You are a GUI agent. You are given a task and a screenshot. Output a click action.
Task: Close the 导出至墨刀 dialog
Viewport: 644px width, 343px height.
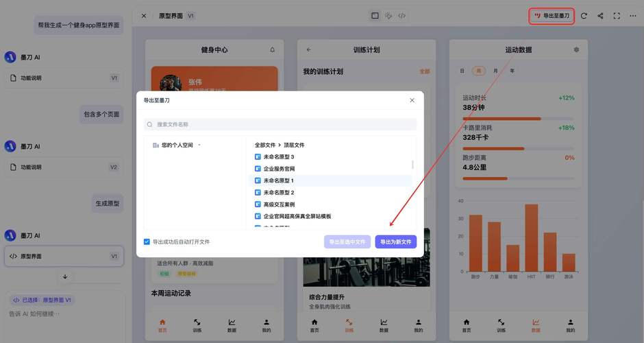click(412, 100)
